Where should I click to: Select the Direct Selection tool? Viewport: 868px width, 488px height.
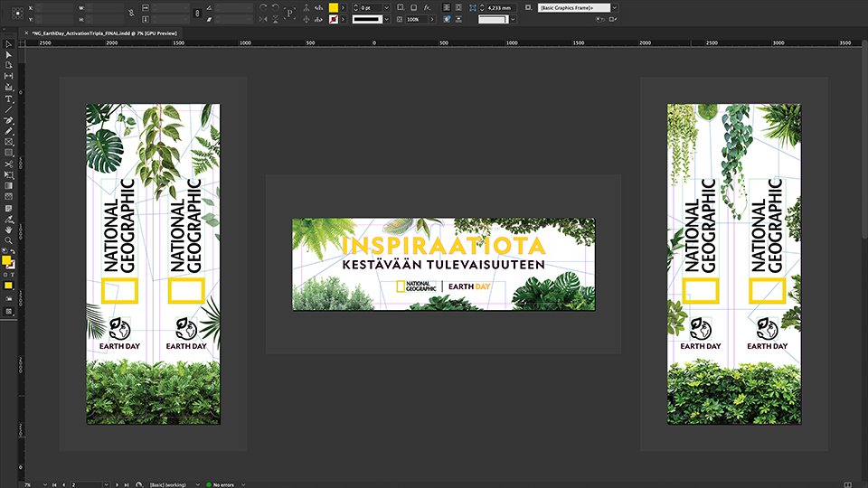[x=8, y=55]
